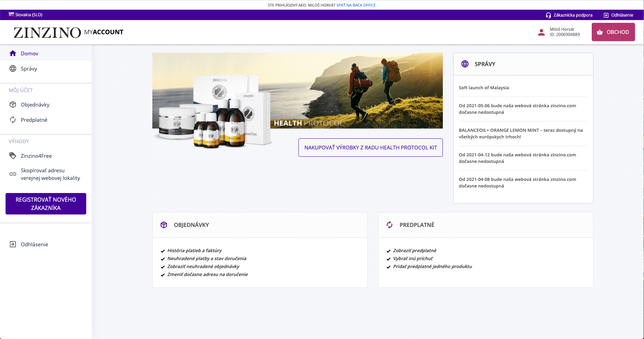Screen dimensions: 644x339
Task: Click the box icon in OBJEDNÁVKY card header
Action: coord(164,225)
